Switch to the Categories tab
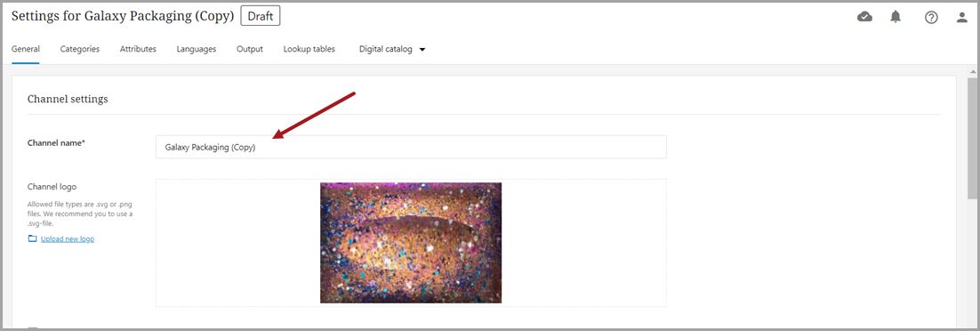980x331 pixels. [x=79, y=49]
